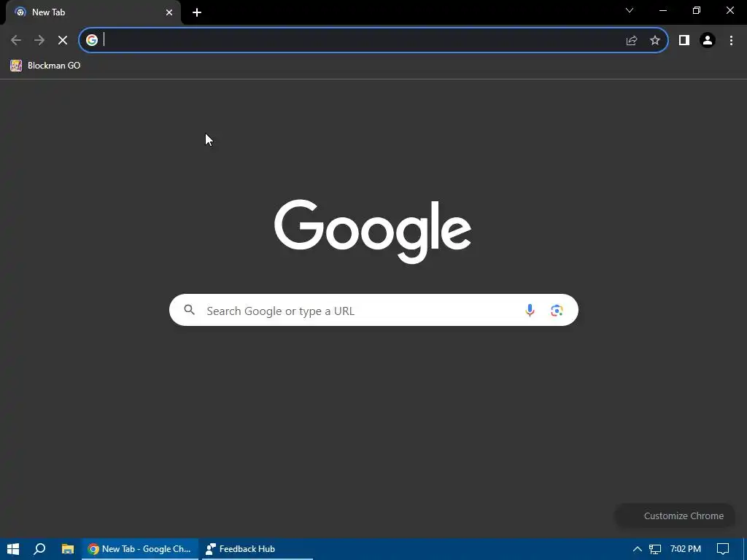747x560 pixels.
Task: Open a new tab with the plus button
Action: [197, 12]
